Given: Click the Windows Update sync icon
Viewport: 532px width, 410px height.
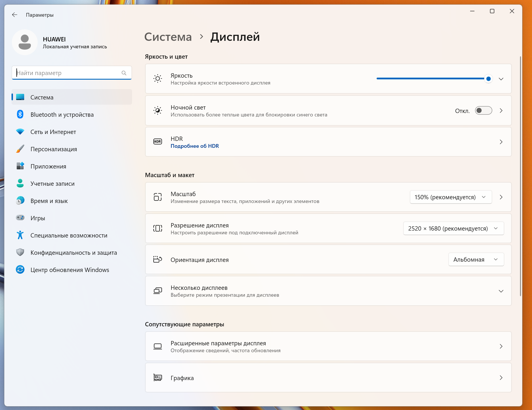Looking at the screenshot, I should (20, 270).
